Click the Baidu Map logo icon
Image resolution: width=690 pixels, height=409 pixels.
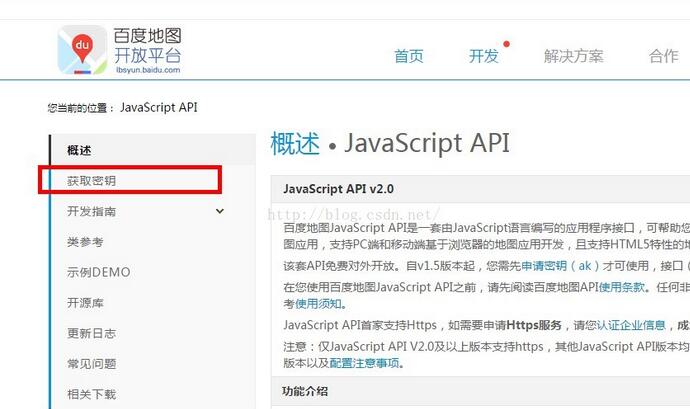tap(82, 50)
